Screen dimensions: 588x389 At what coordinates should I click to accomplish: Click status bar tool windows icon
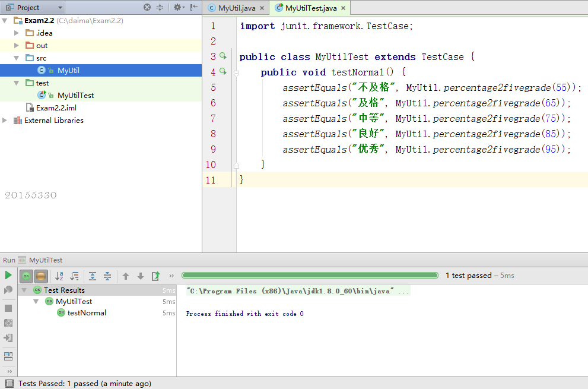[x=9, y=384]
